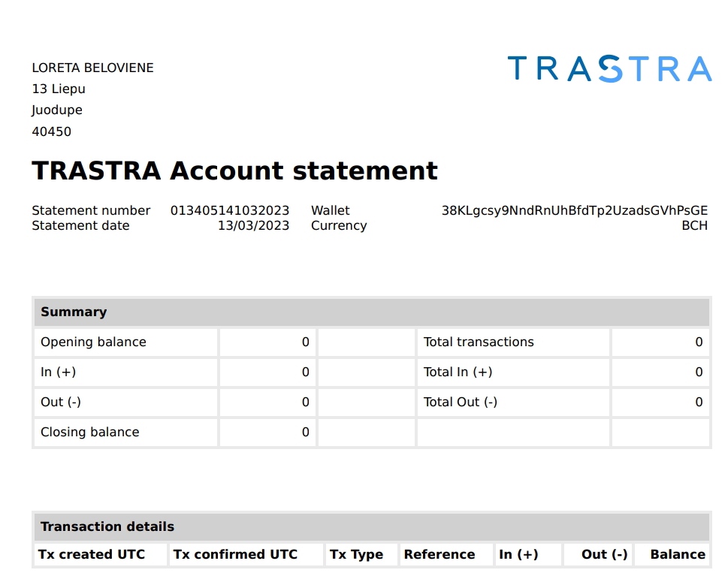
Task: Click the Transaction details section header
Action: (x=371, y=526)
